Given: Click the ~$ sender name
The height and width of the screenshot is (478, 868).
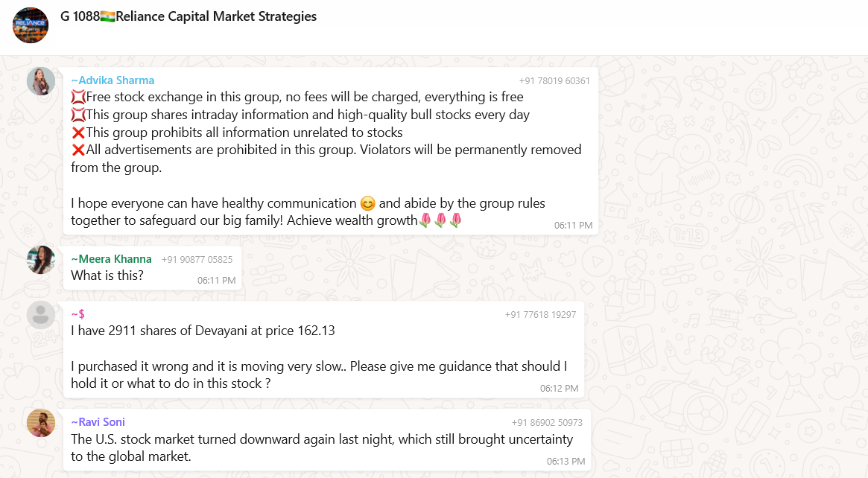Looking at the screenshot, I should click(x=77, y=314).
